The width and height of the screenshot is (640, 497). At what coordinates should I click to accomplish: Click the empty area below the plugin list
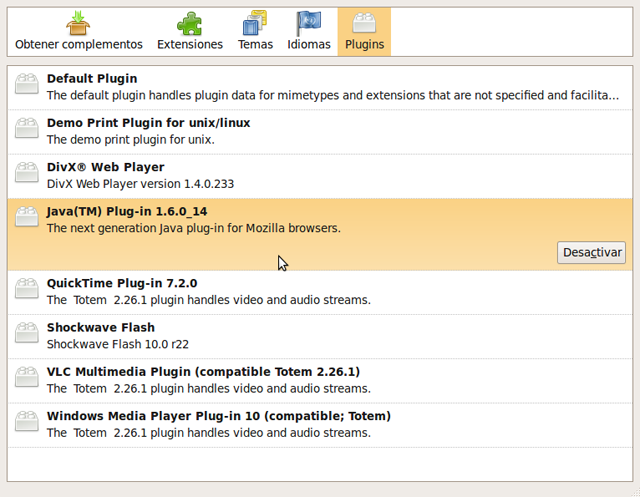click(x=320, y=464)
